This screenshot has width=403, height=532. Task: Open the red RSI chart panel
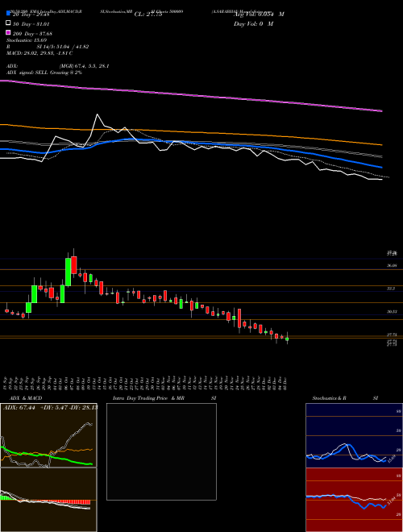[354, 500]
